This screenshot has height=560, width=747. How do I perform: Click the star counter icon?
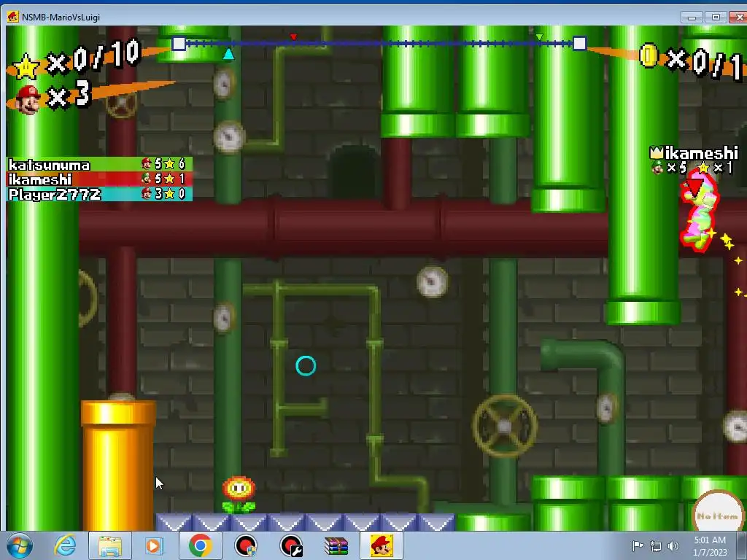26,66
